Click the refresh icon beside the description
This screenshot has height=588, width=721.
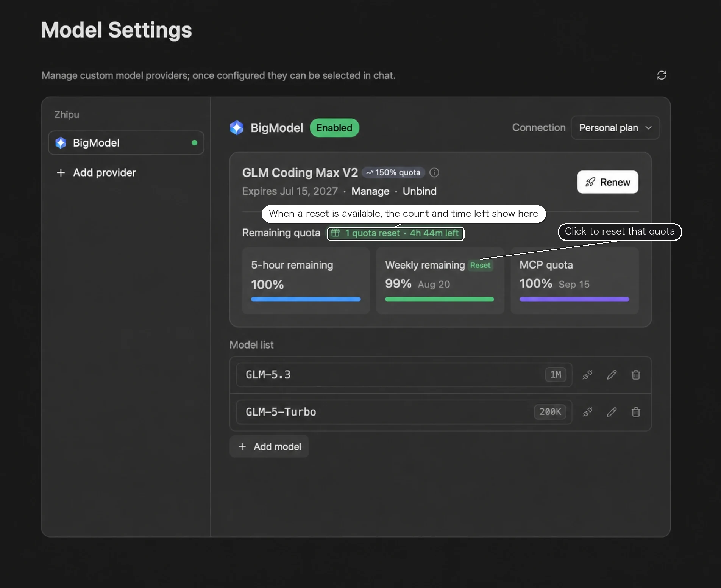661,75
